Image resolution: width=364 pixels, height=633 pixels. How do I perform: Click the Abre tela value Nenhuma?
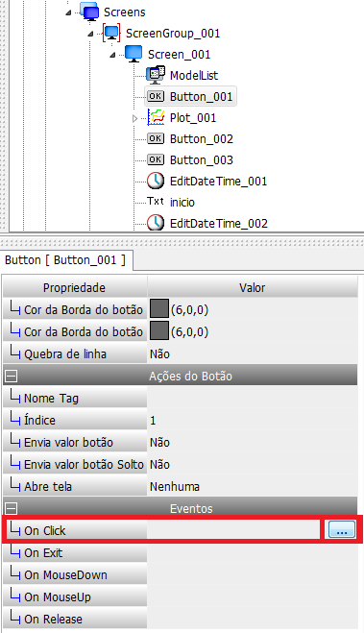175,486
